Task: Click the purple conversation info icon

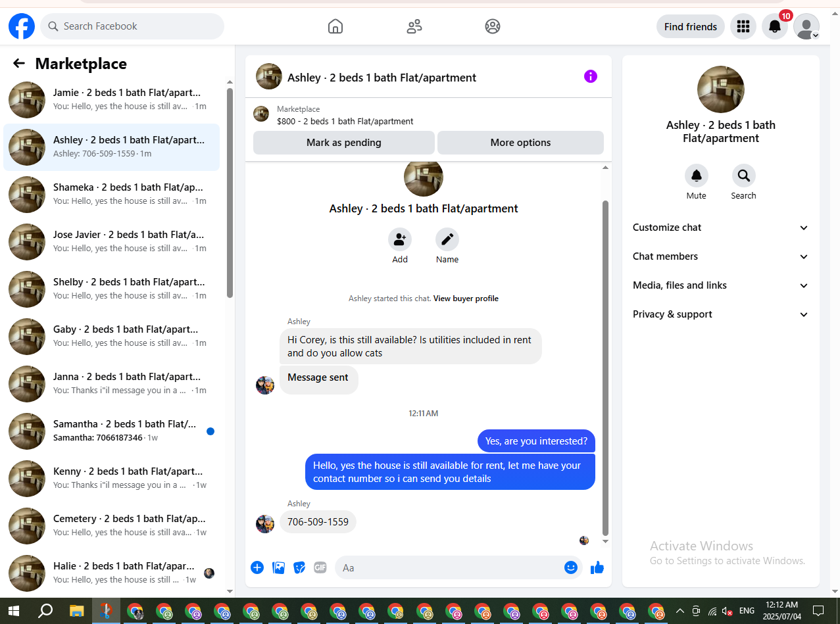Action: pos(591,76)
